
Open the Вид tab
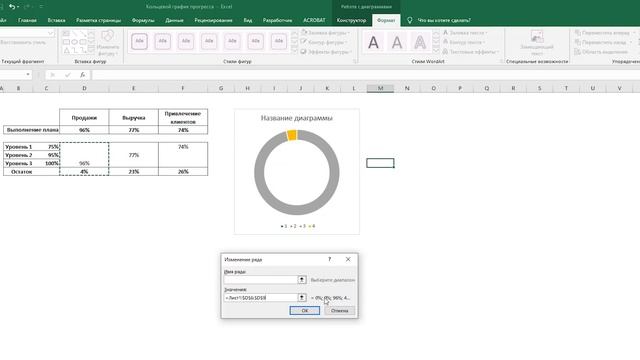click(x=248, y=20)
